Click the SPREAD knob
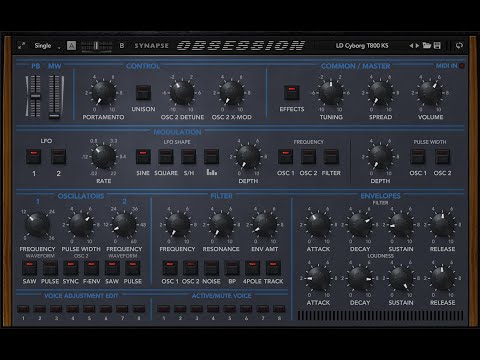Image resolution: width=480 pixels, height=360 pixels. (380, 93)
